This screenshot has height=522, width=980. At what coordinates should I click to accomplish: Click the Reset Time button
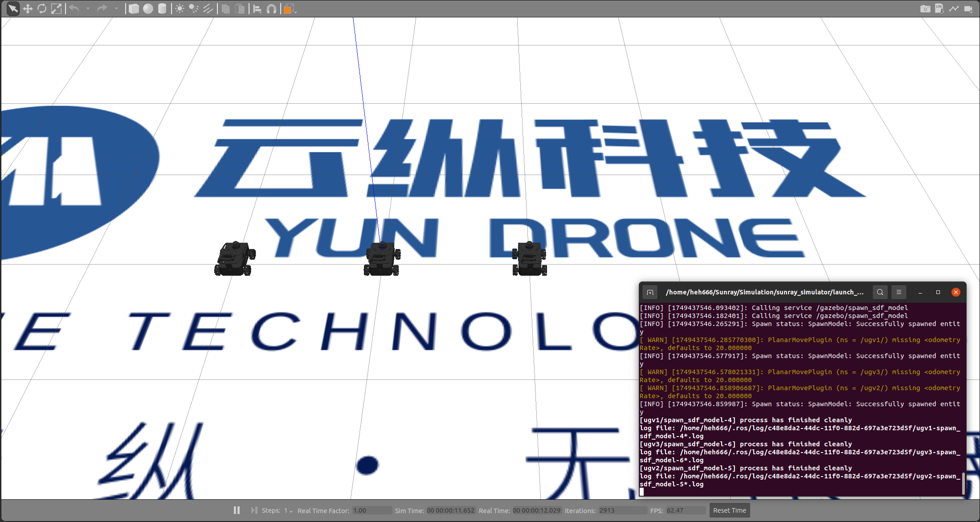730,510
